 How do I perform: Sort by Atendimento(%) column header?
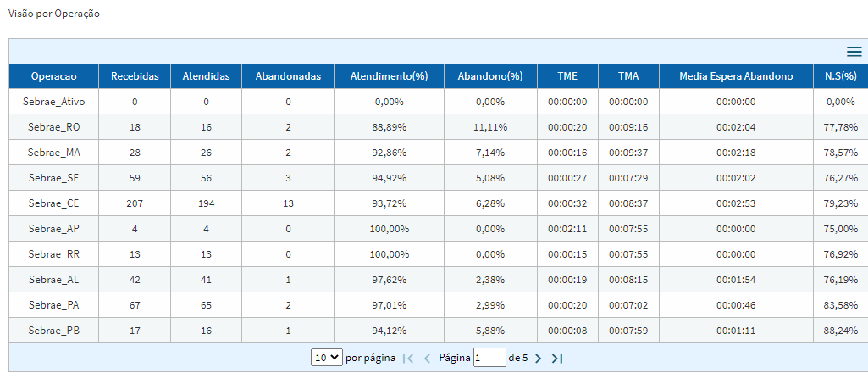click(x=390, y=76)
